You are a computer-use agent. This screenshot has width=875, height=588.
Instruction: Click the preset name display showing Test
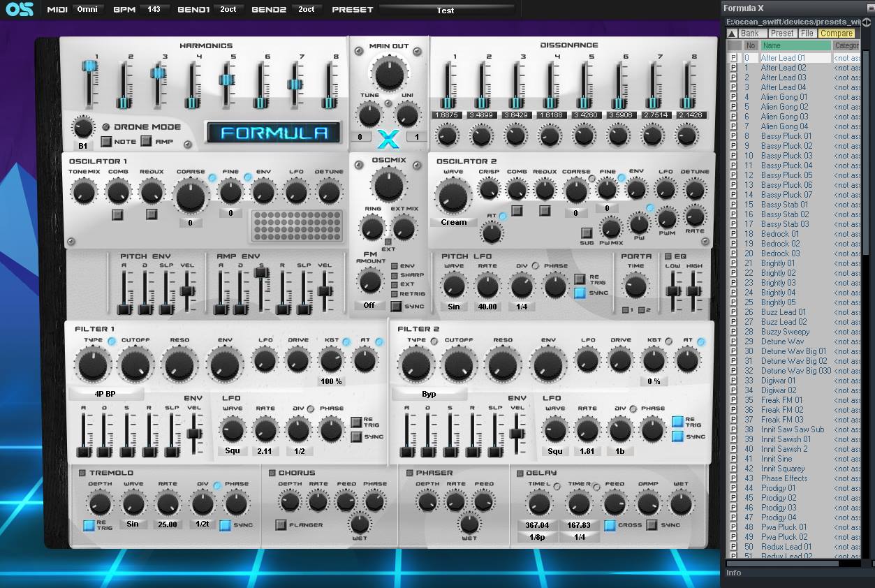coord(446,10)
